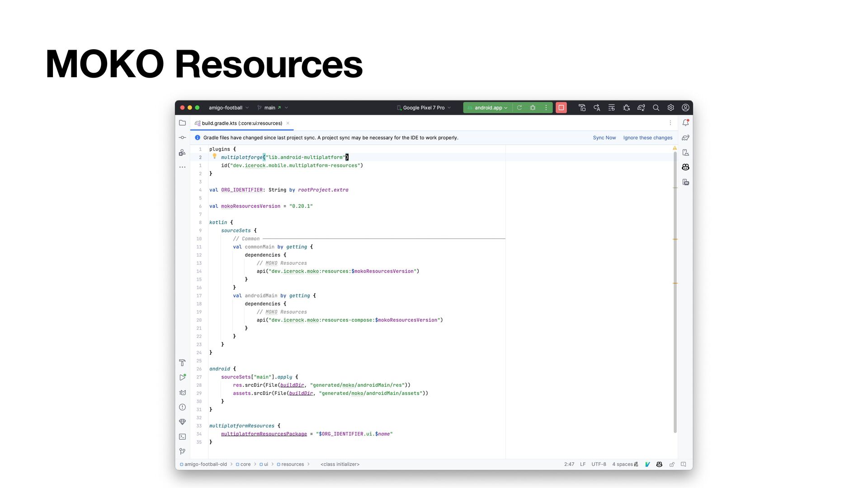Click buildDir in the res.srcDir line
Image resolution: width=868 pixels, height=488 pixels.
(x=292, y=385)
